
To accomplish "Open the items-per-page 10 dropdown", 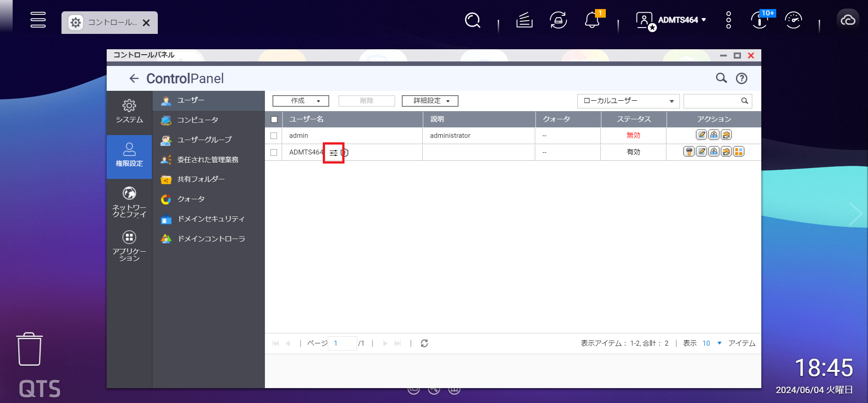I will pyautogui.click(x=712, y=343).
